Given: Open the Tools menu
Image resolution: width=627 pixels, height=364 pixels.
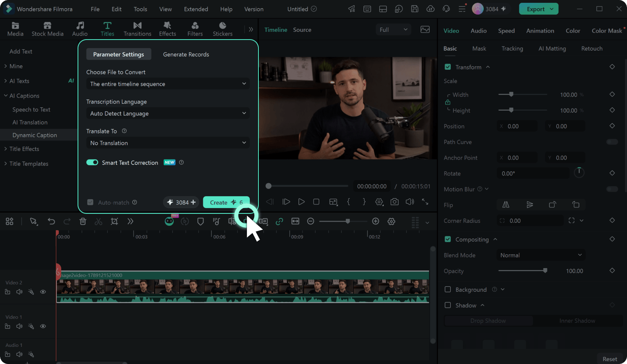Looking at the screenshot, I should pyautogui.click(x=140, y=9).
